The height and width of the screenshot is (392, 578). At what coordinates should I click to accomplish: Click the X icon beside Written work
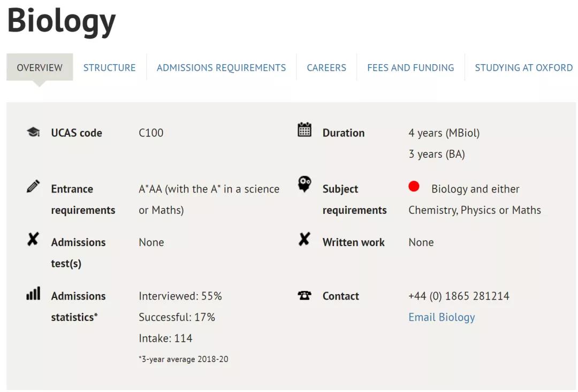305,239
